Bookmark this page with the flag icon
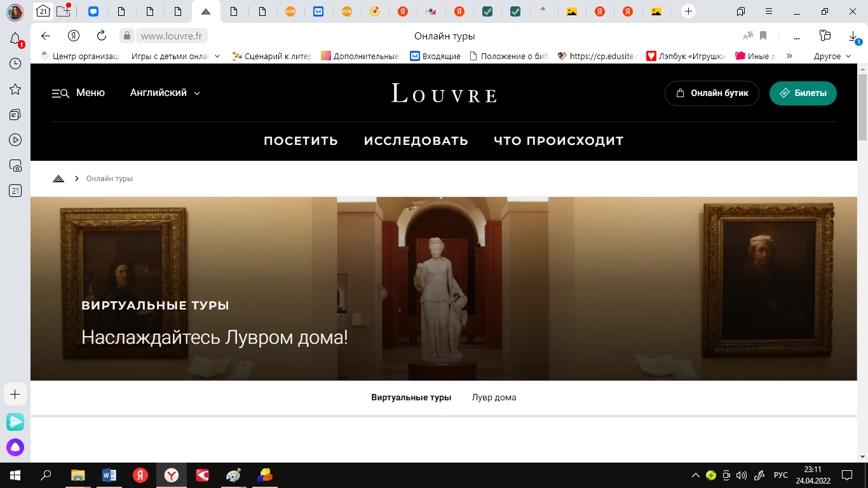The height and width of the screenshot is (488, 868). tap(763, 36)
